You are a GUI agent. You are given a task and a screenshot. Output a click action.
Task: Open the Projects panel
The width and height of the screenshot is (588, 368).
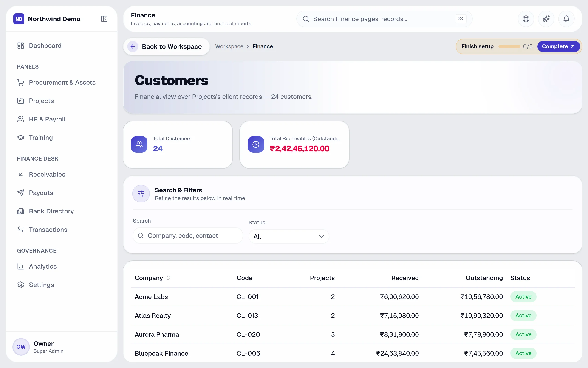[x=62, y=101]
